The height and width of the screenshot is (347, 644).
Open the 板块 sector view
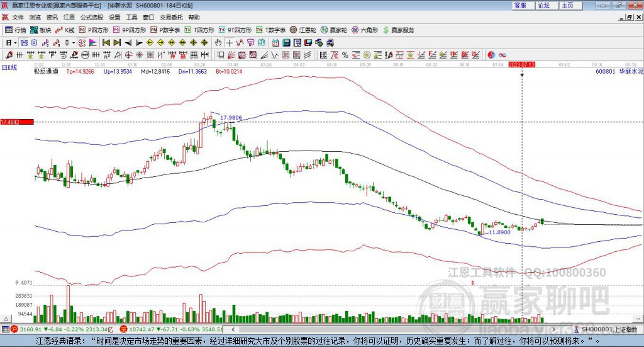(x=41, y=30)
